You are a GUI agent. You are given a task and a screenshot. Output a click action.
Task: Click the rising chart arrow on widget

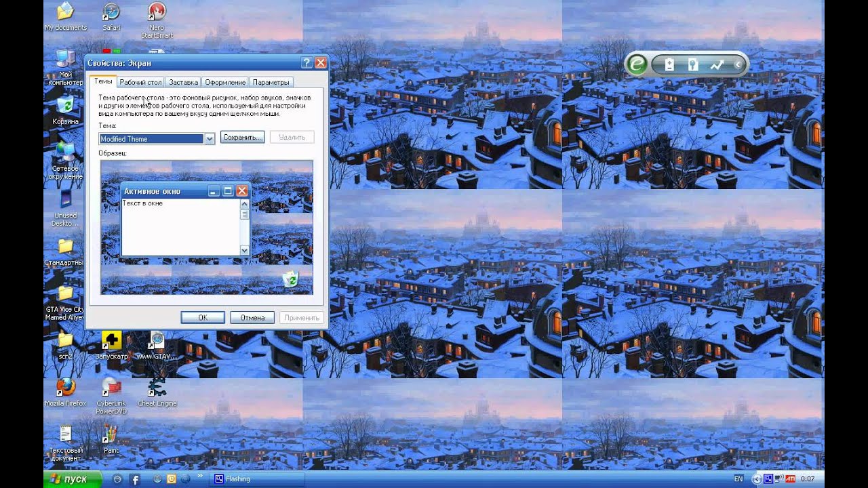pyautogui.click(x=717, y=64)
